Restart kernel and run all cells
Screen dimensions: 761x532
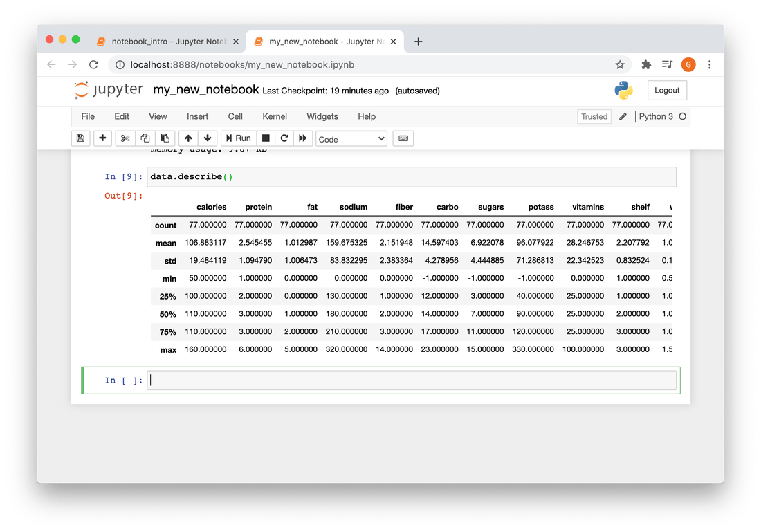click(x=303, y=138)
